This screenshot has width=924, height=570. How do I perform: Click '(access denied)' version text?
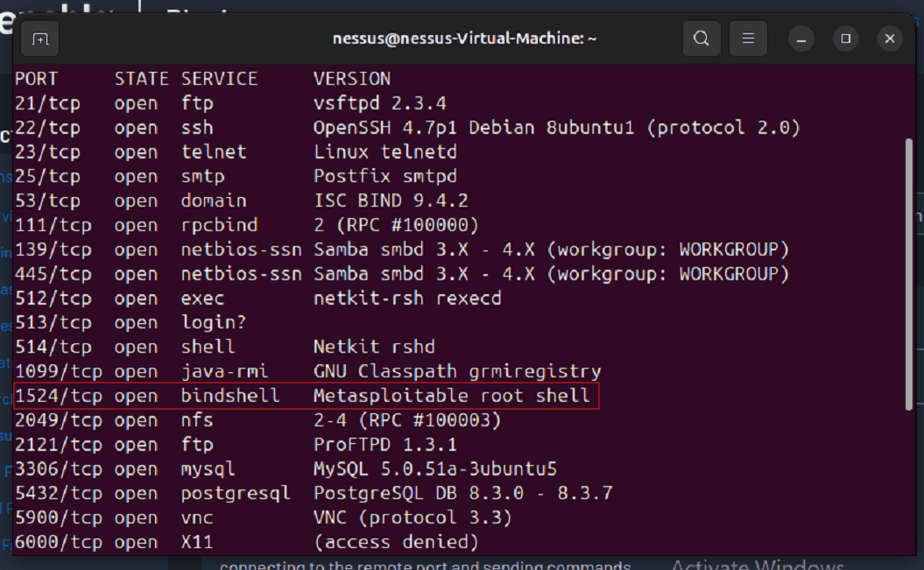[x=396, y=542]
